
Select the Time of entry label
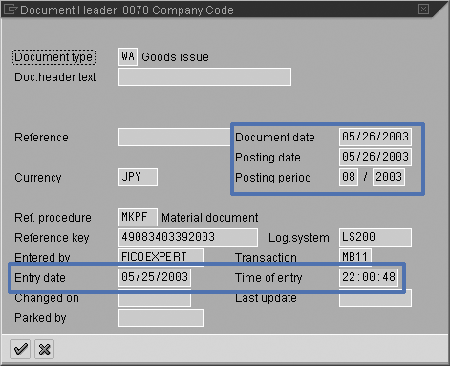pos(269,278)
